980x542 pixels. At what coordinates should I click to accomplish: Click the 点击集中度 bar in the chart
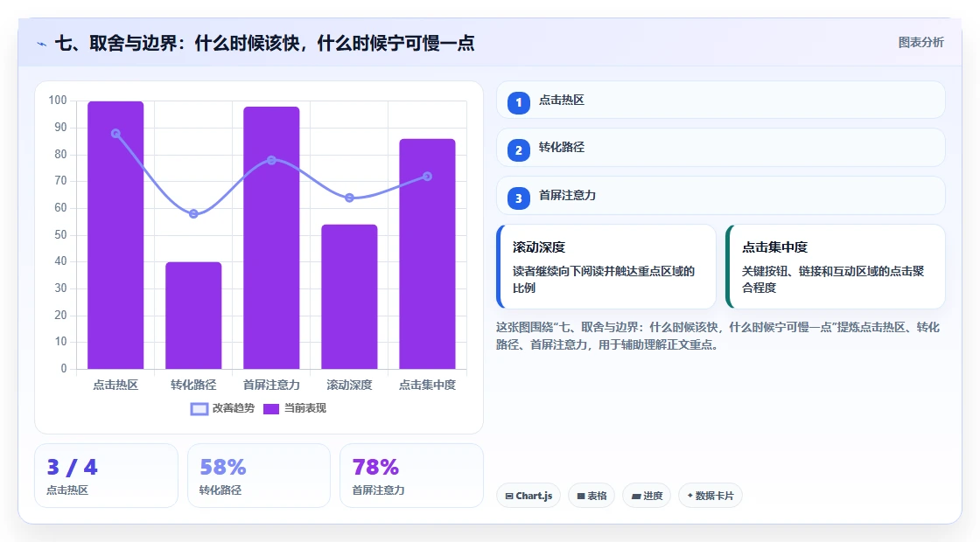pyautogui.click(x=428, y=254)
